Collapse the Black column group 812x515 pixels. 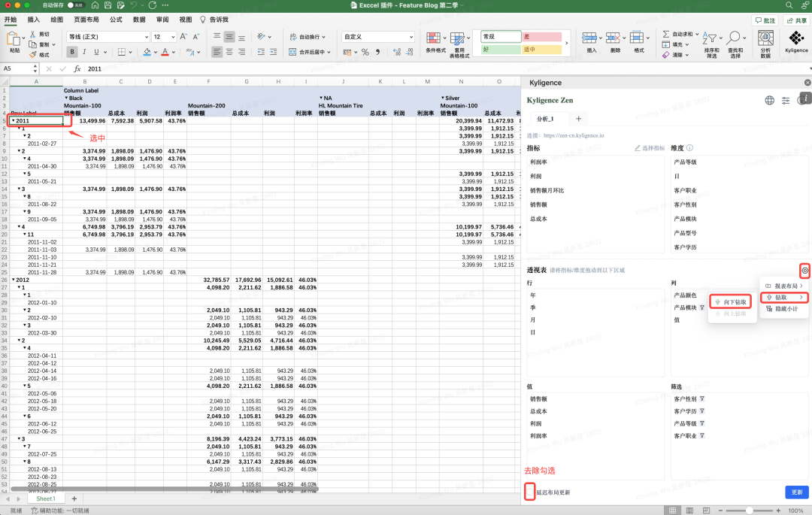66,98
